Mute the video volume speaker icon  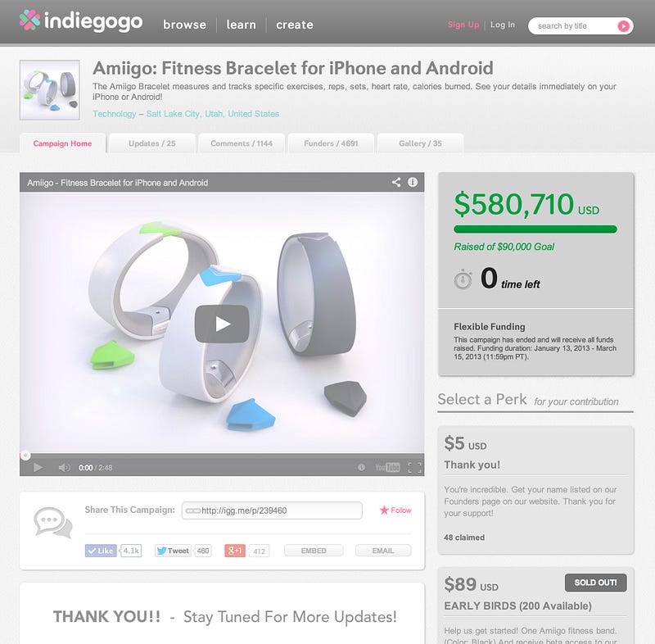pos(64,468)
